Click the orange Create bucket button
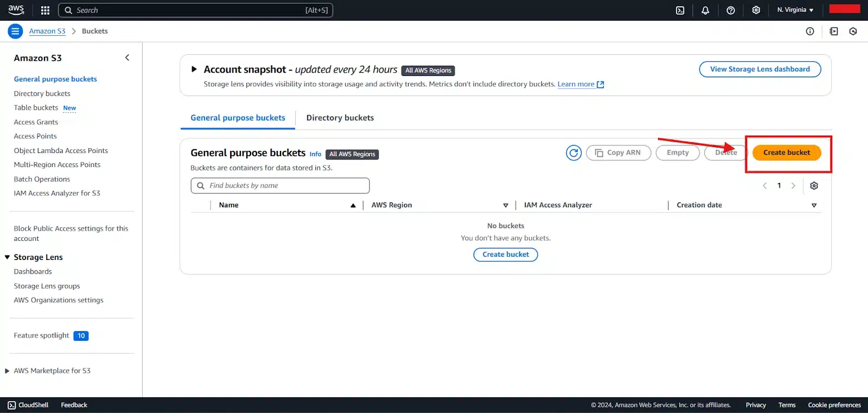The height and width of the screenshot is (413, 868). point(787,153)
